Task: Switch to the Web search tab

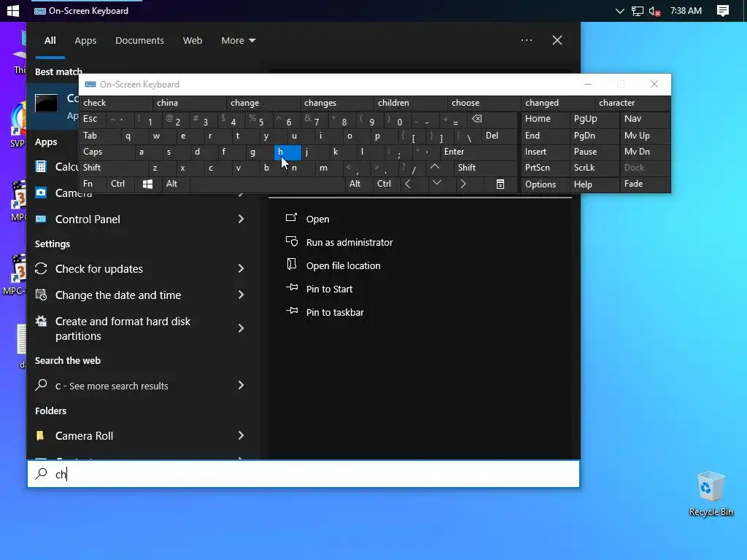Action: pos(193,41)
